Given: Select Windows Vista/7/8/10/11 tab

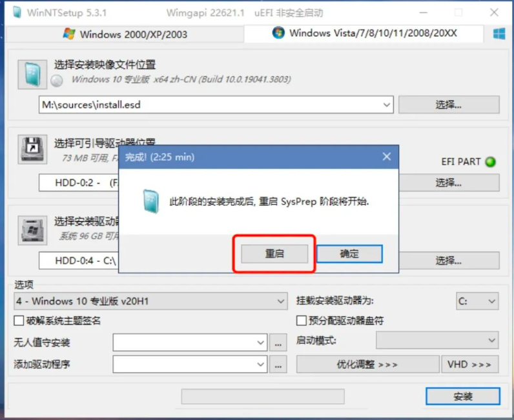Looking at the screenshot, I should 364,34.
